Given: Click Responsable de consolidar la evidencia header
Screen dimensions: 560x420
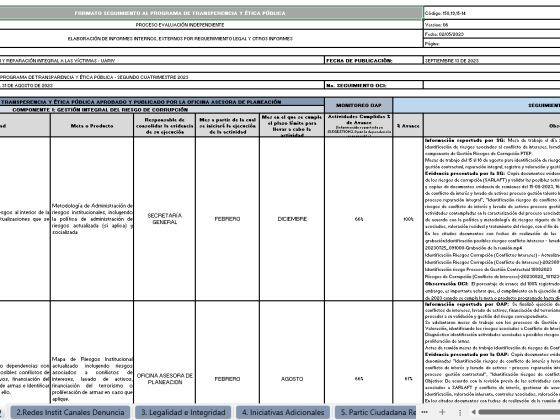Looking at the screenshot, I should point(165,126).
